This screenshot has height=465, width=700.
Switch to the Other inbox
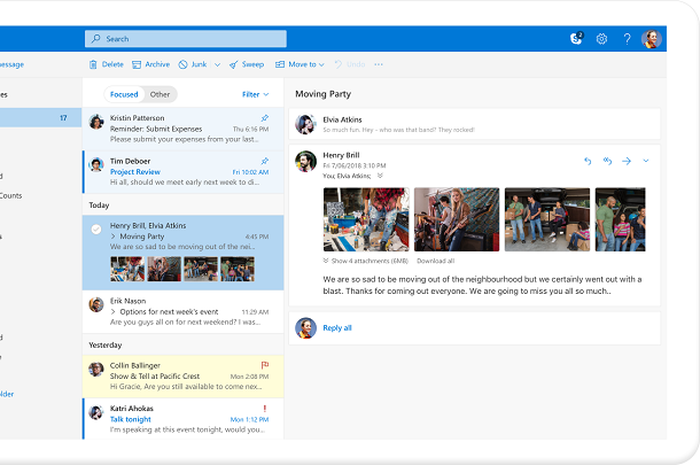pyautogui.click(x=160, y=94)
